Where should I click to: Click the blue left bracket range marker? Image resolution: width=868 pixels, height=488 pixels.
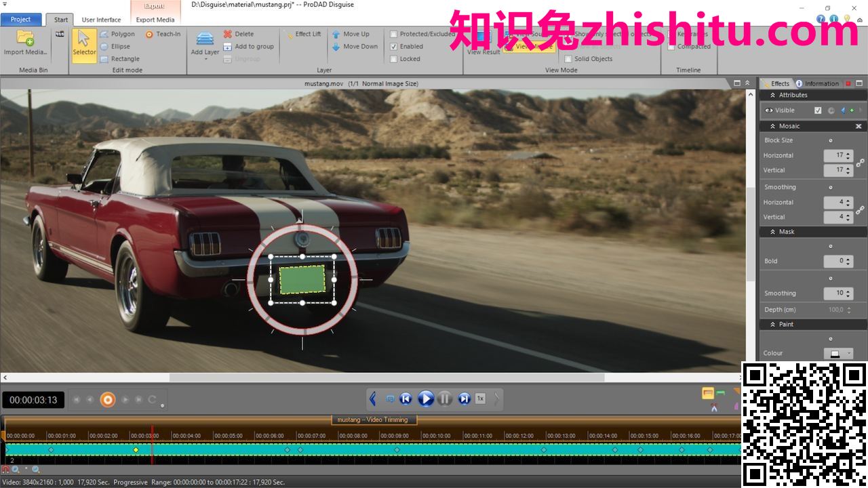tap(372, 399)
